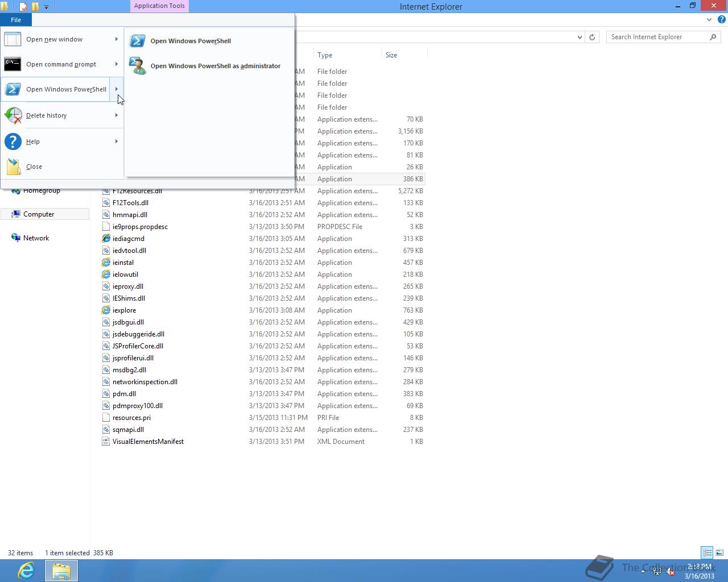Expand Open Windows PowerShell submenu arrow
This screenshot has height=582, width=728.
point(117,89)
